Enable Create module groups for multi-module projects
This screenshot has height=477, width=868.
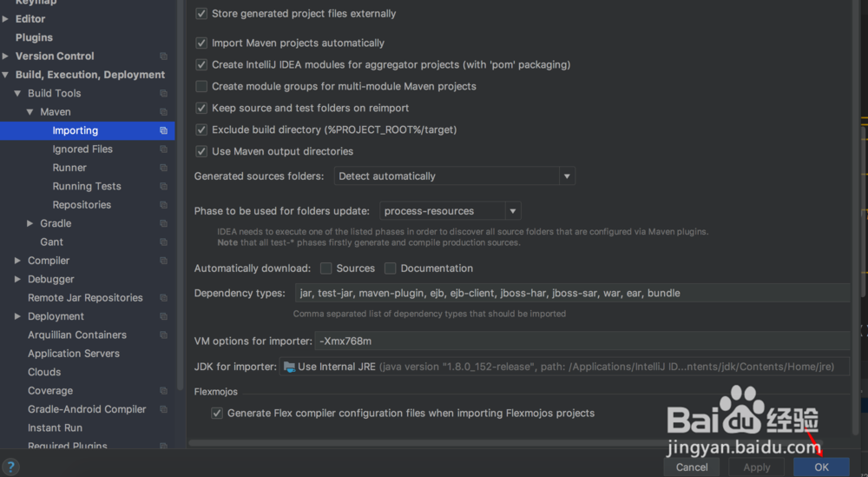pyautogui.click(x=201, y=86)
